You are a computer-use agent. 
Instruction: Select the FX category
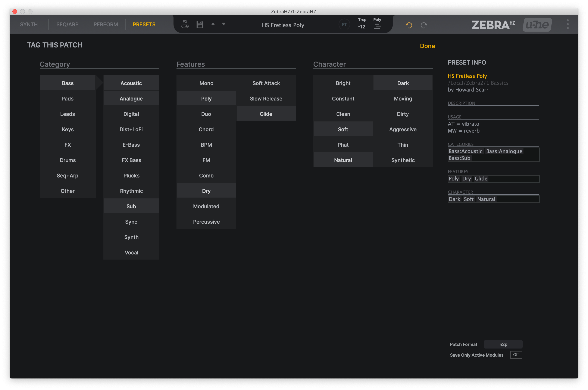click(x=68, y=145)
